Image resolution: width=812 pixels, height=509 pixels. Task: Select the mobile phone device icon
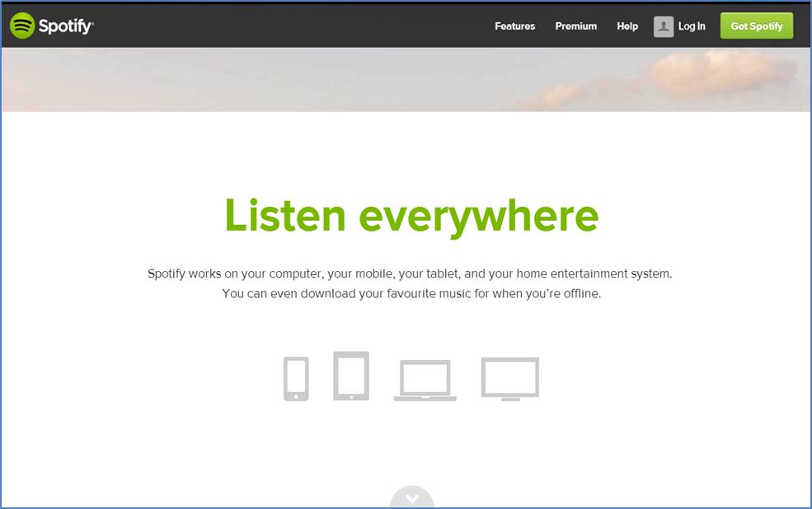[x=295, y=376]
